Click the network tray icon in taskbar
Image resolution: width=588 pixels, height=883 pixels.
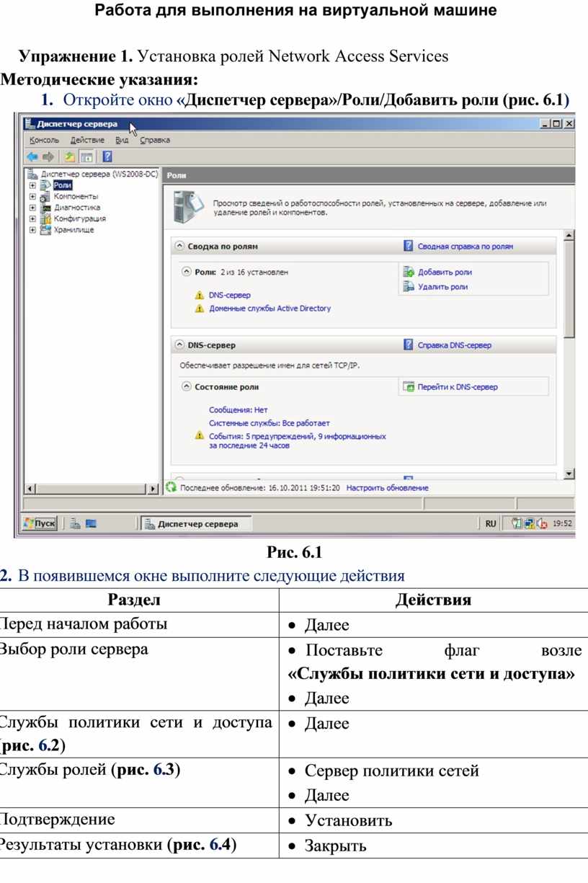(x=528, y=524)
